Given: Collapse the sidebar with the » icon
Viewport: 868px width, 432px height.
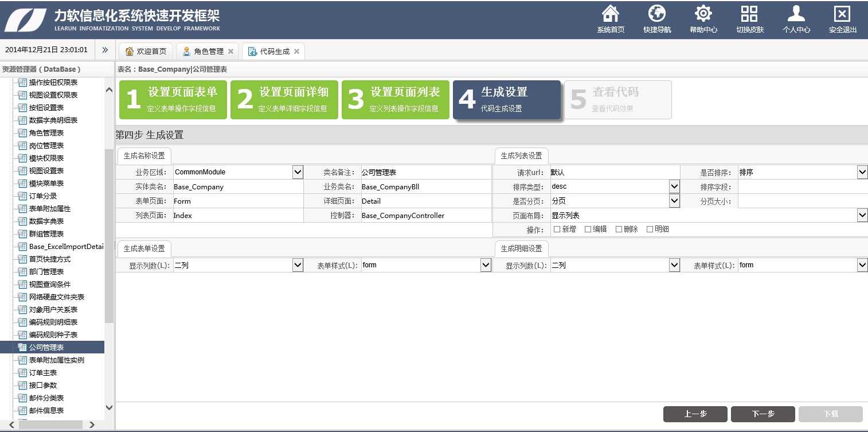Looking at the screenshot, I should pos(105,50).
